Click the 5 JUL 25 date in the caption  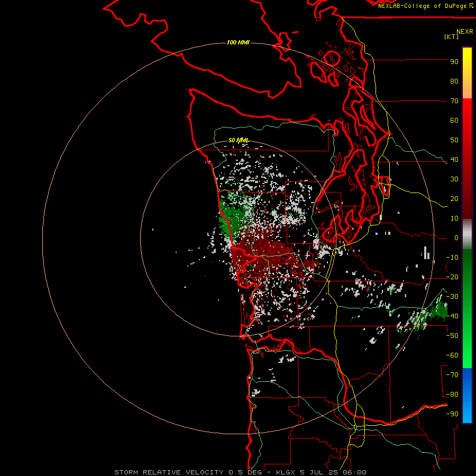tap(319, 472)
